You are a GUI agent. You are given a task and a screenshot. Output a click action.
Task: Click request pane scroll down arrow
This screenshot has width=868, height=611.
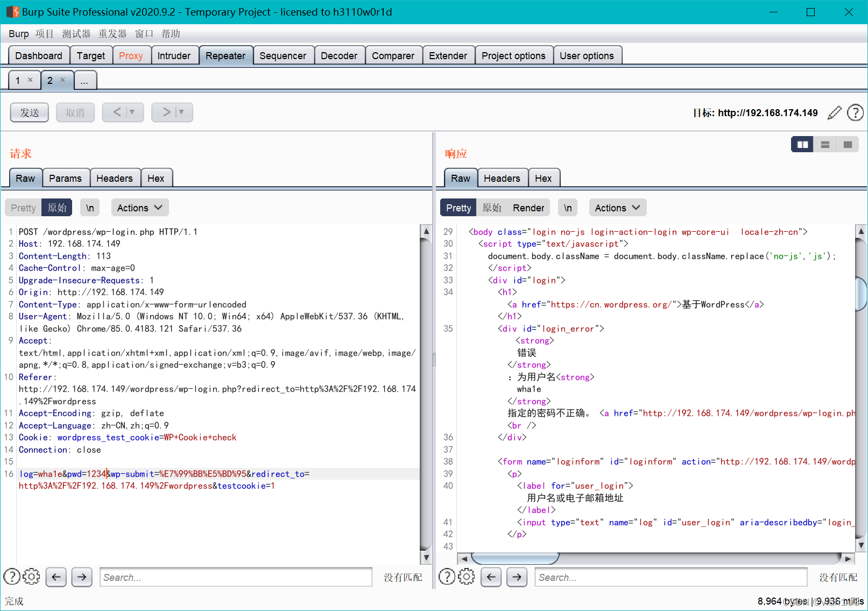[x=426, y=558]
